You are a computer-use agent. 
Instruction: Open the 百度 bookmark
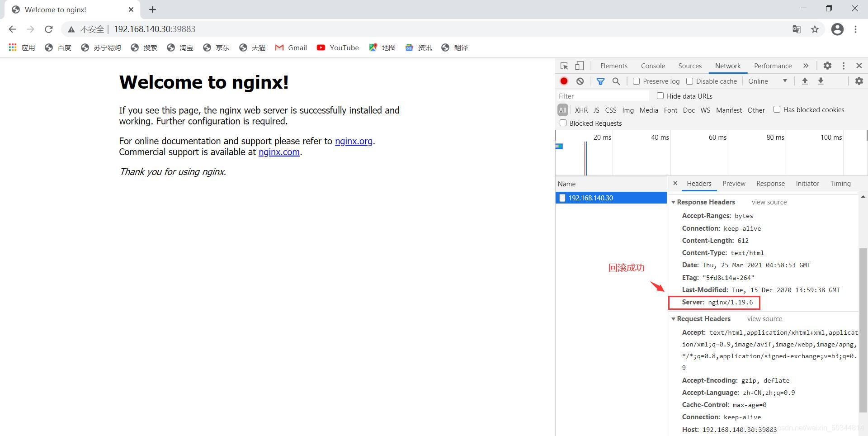pyautogui.click(x=58, y=47)
